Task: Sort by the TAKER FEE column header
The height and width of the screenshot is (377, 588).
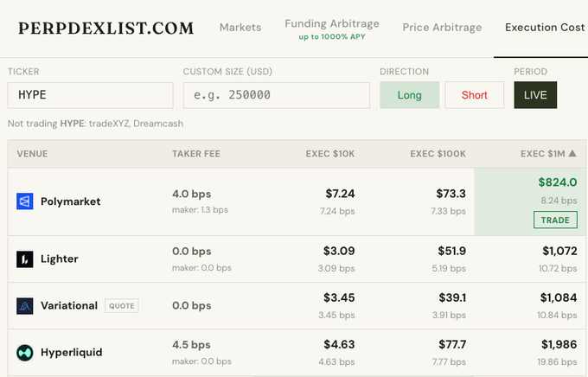Action: coord(196,154)
